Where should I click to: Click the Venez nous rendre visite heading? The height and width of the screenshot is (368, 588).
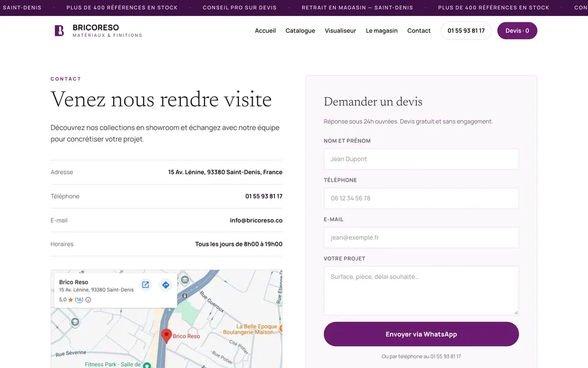161,100
